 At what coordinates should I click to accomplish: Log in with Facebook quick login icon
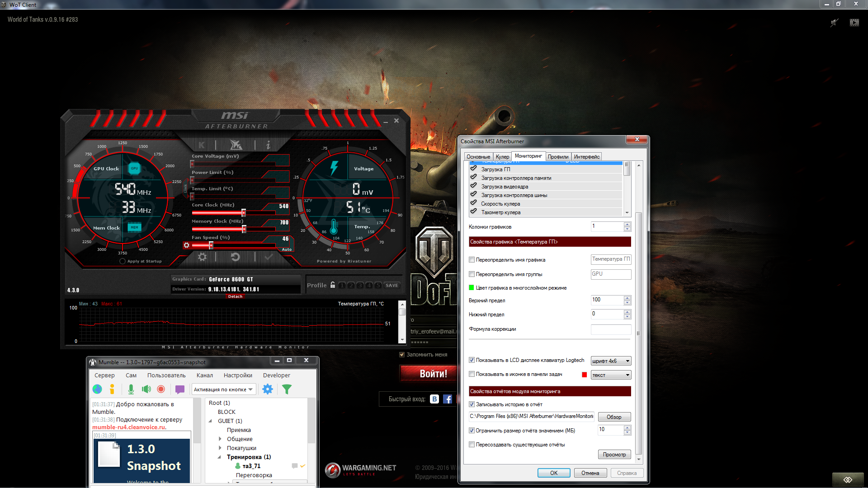[448, 399]
